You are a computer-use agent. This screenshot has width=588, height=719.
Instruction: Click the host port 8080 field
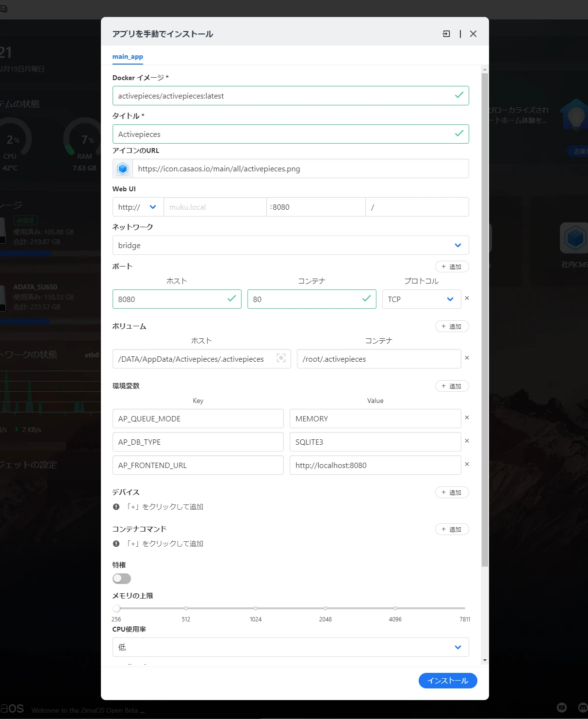click(x=177, y=299)
